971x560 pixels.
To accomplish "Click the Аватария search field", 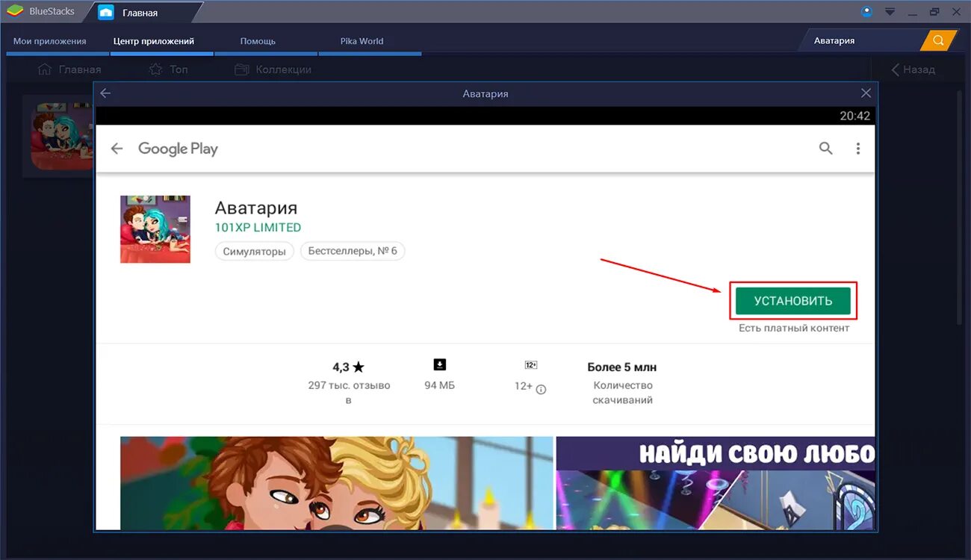I will tap(863, 40).
